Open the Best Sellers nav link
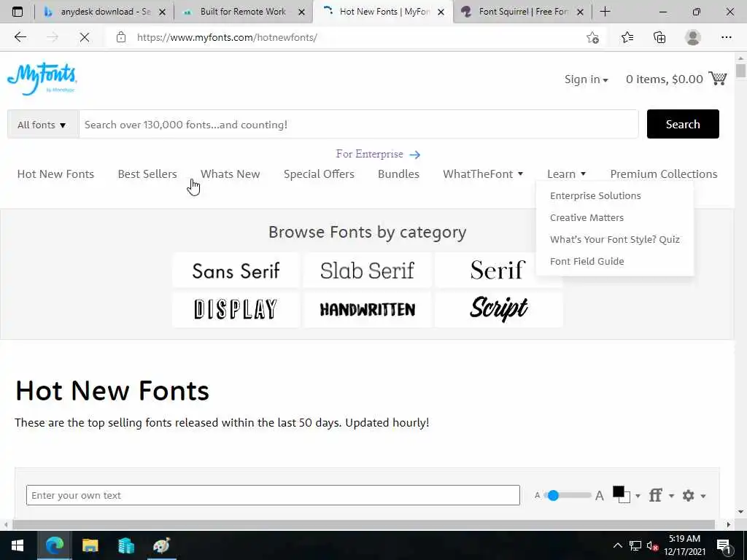 (147, 174)
